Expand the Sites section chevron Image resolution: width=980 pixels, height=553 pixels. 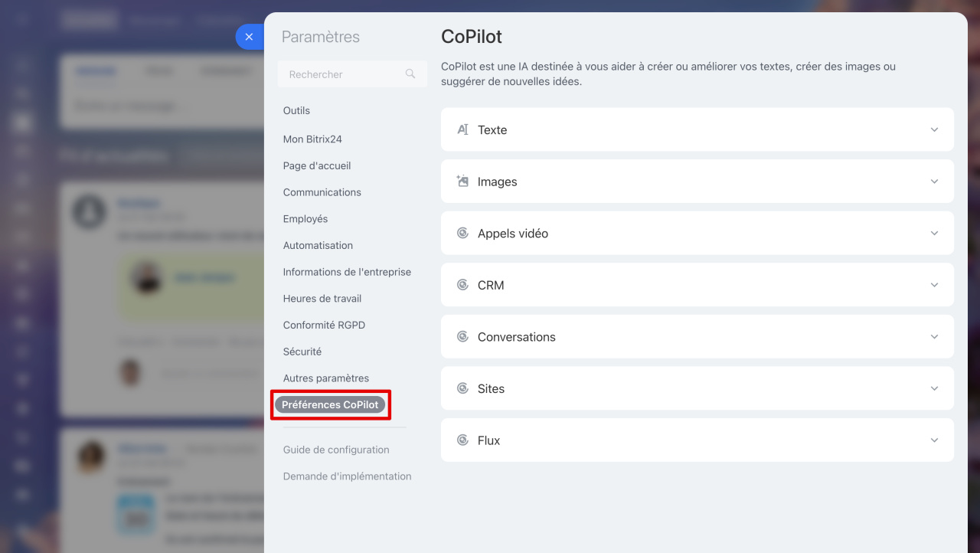934,388
